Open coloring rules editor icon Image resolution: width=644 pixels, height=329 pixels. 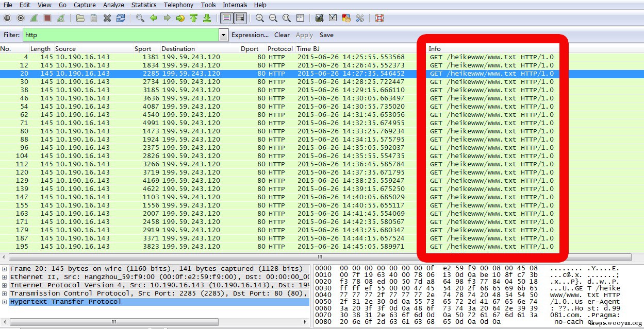click(346, 18)
